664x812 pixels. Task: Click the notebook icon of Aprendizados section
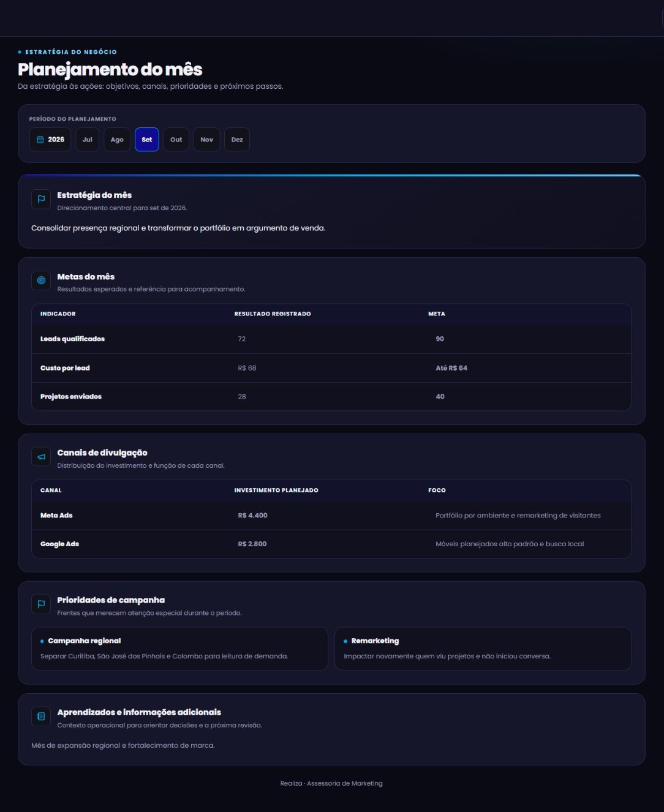pyautogui.click(x=41, y=716)
